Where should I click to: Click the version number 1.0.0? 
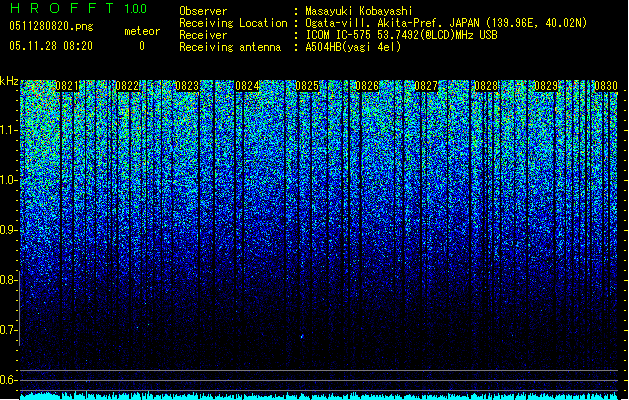(136, 8)
